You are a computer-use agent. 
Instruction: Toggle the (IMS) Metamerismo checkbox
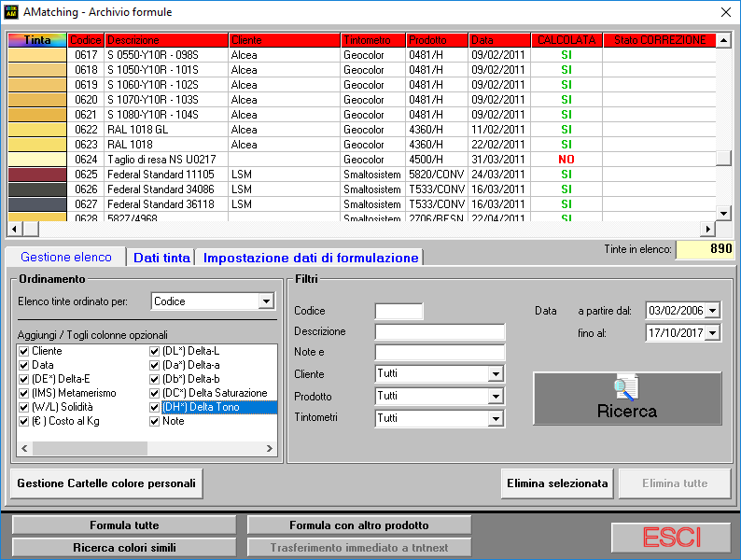(24, 393)
